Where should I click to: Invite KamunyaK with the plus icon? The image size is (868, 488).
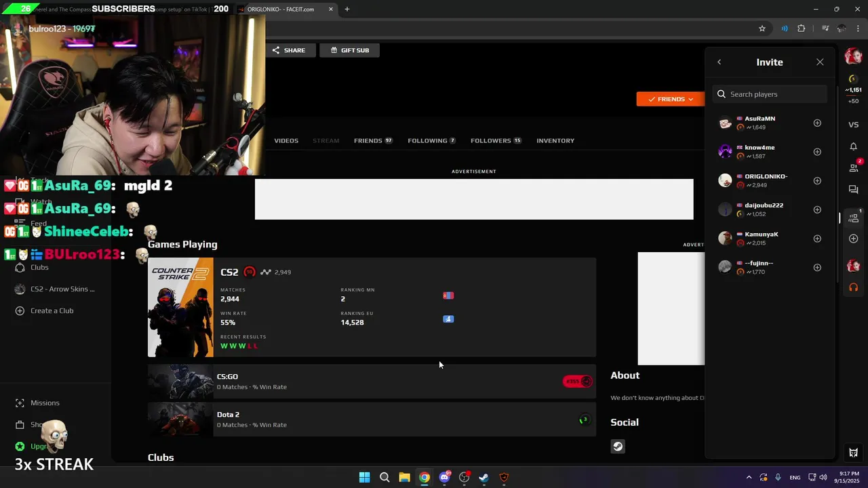tap(817, 239)
